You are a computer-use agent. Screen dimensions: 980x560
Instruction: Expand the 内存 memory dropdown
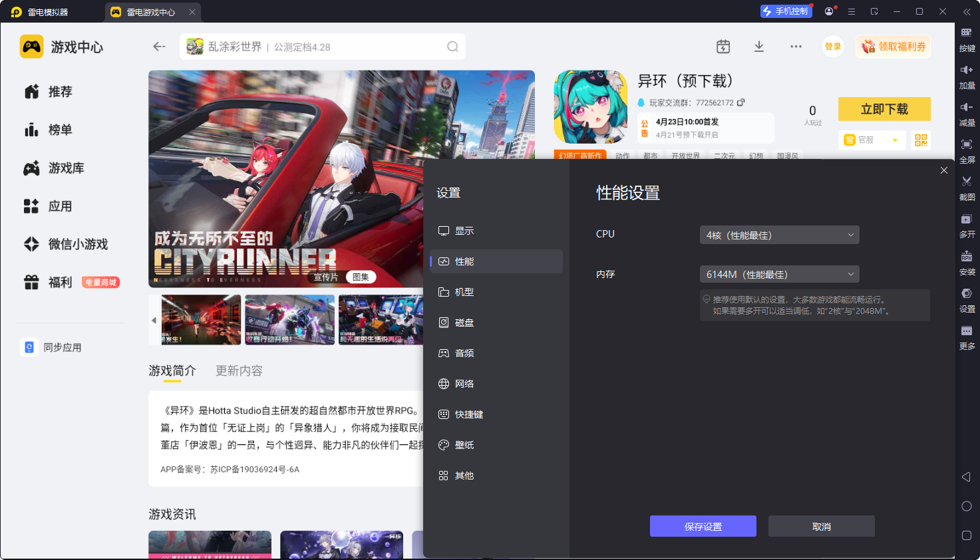click(780, 274)
